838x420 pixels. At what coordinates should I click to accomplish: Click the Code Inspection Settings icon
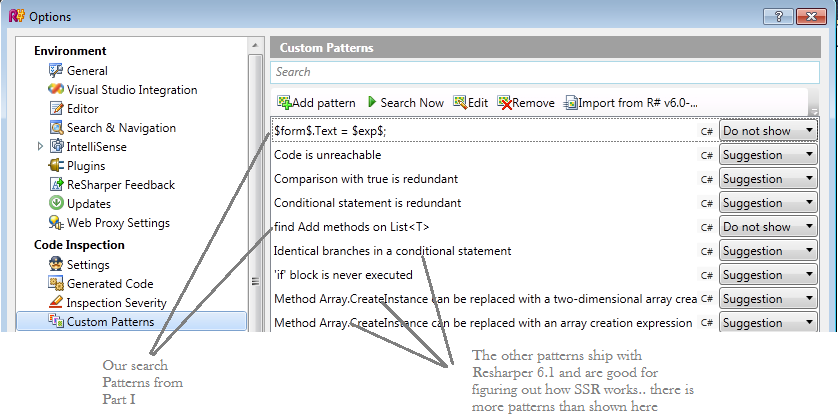click(56, 265)
